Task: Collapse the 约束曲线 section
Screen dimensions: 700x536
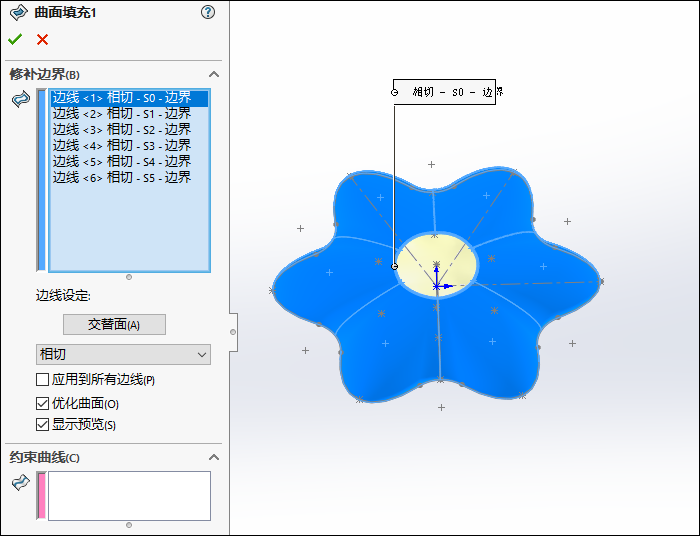Action: pyautogui.click(x=214, y=457)
